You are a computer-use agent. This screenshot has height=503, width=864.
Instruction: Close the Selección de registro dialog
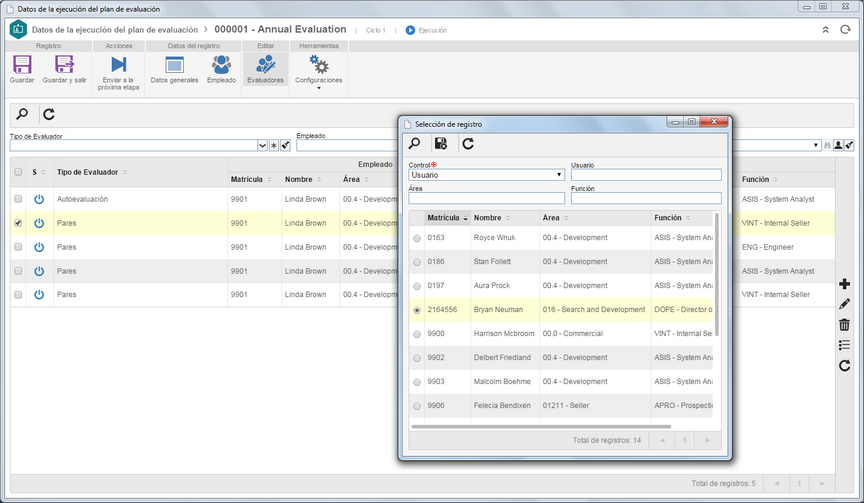714,122
